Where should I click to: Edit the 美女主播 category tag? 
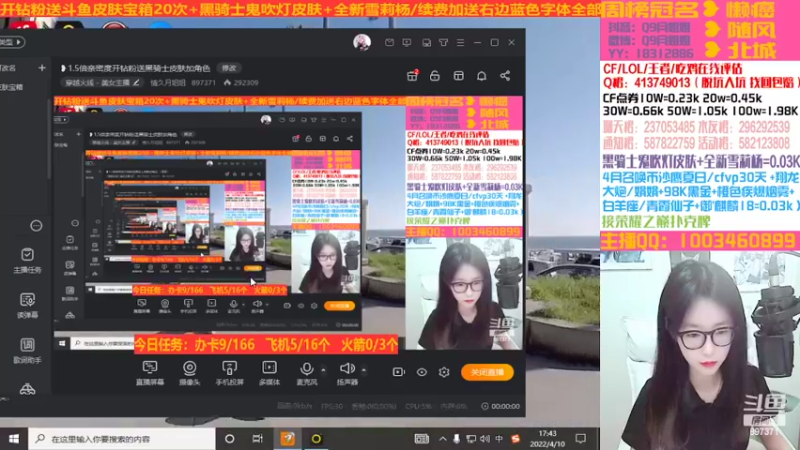point(102,83)
